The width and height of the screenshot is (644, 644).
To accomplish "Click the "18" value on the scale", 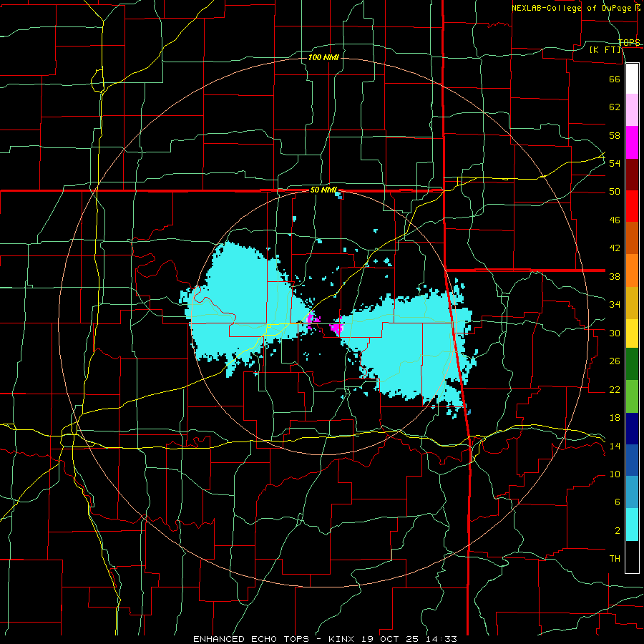I will (615, 418).
